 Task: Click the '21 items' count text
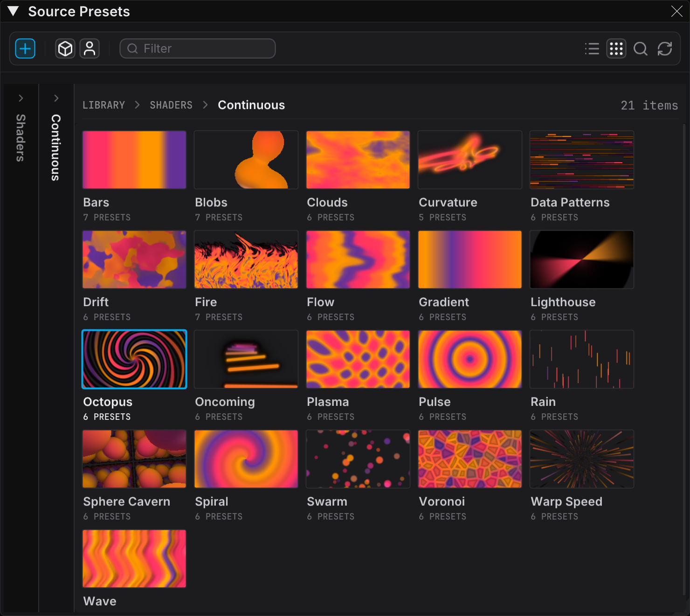[649, 106]
